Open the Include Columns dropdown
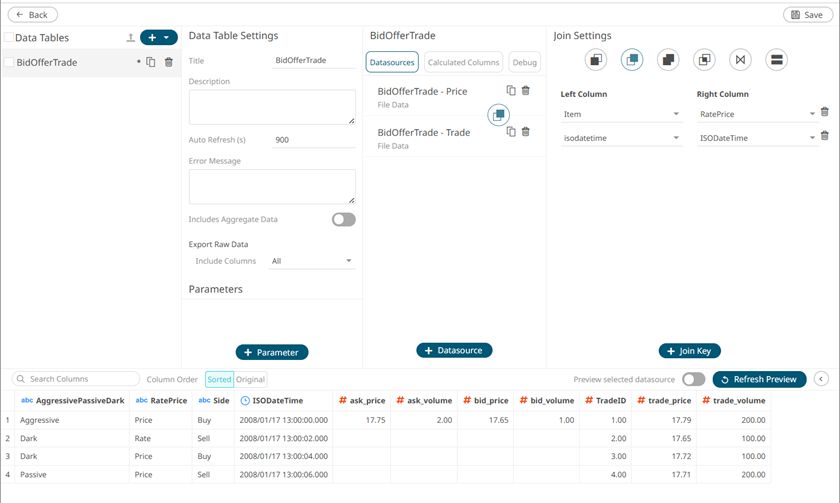This screenshot has width=840, height=503. (313, 261)
